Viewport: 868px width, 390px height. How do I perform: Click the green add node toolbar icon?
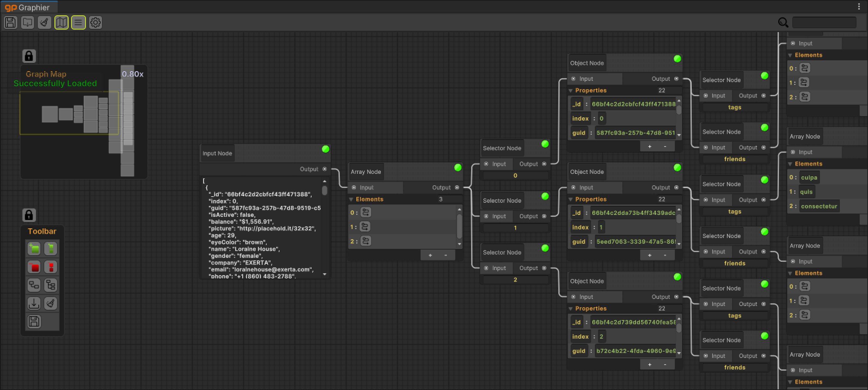tap(34, 249)
